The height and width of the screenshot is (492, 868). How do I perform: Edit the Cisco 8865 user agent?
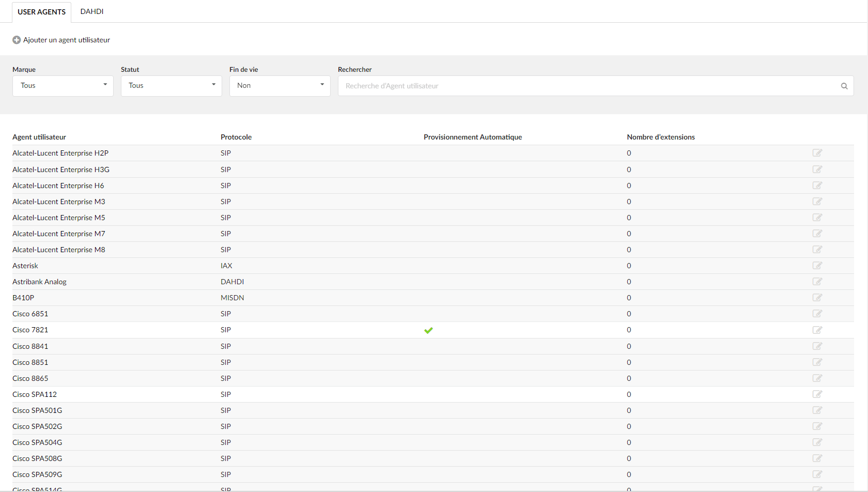817,378
